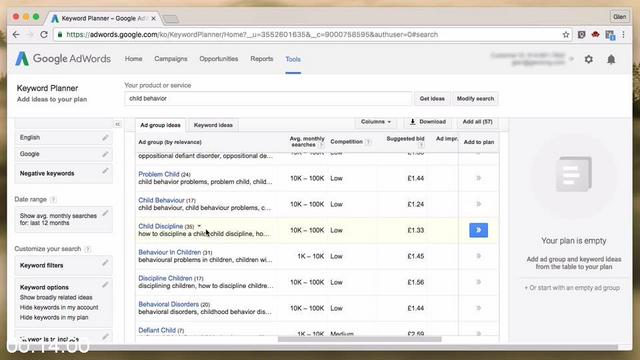640x360 pixels.
Task: Open AdWords settings gear
Action: tap(589, 59)
